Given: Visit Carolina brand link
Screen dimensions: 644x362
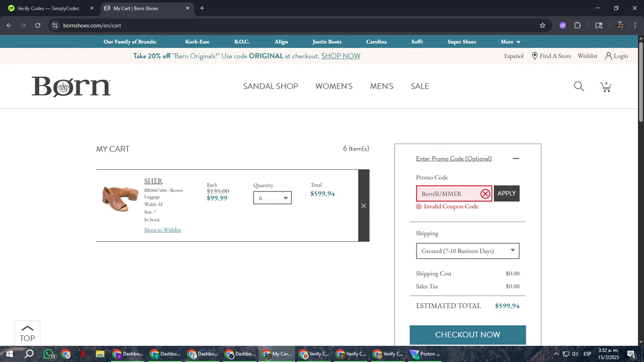Looking at the screenshot, I should pos(377,42).
